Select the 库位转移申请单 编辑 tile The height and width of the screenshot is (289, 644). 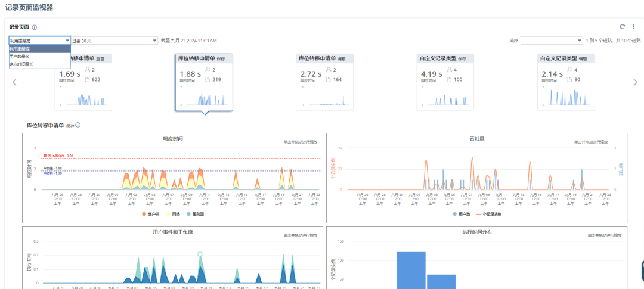324,82
